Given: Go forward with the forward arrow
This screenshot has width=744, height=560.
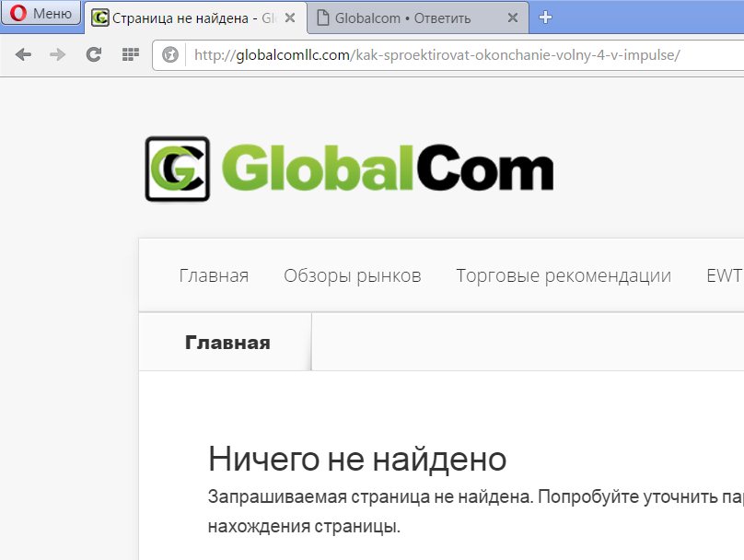Looking at the screenshot, I should tap(57, 54).
